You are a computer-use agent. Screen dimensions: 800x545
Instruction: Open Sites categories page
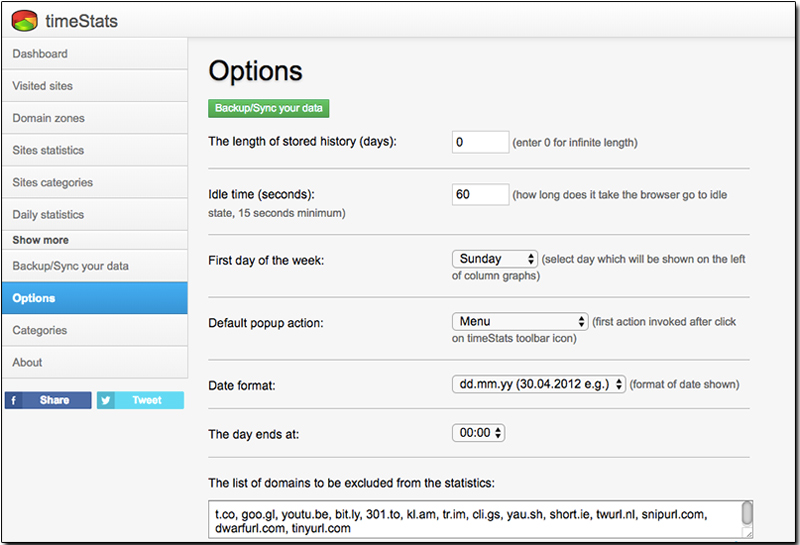point(95,182)
